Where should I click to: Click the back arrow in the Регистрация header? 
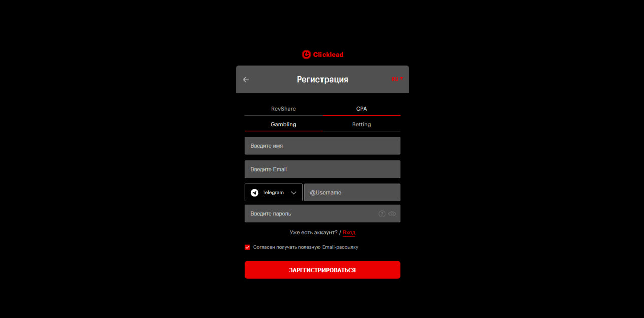(x=246, y=79)
